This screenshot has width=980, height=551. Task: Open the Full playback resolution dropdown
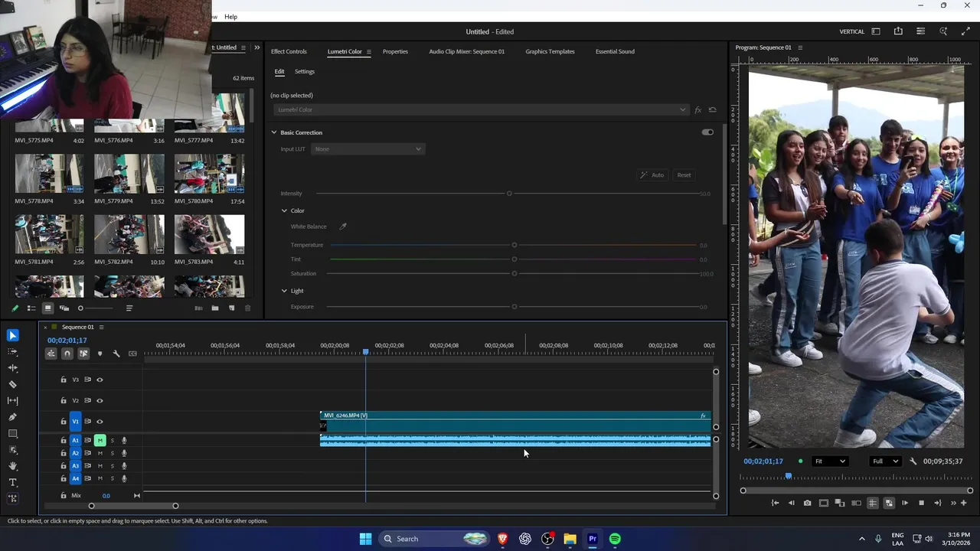(885, 461)
